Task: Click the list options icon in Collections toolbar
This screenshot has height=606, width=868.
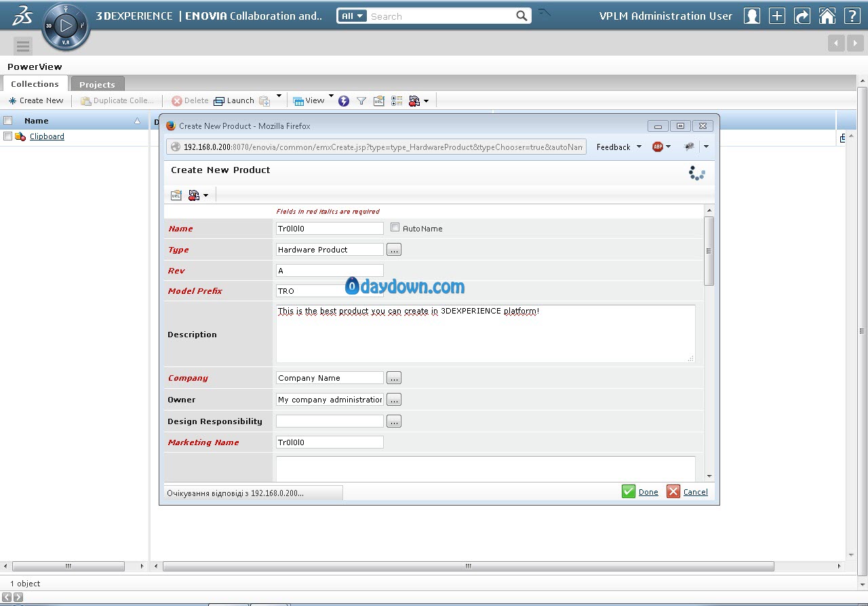Action: 397,101
